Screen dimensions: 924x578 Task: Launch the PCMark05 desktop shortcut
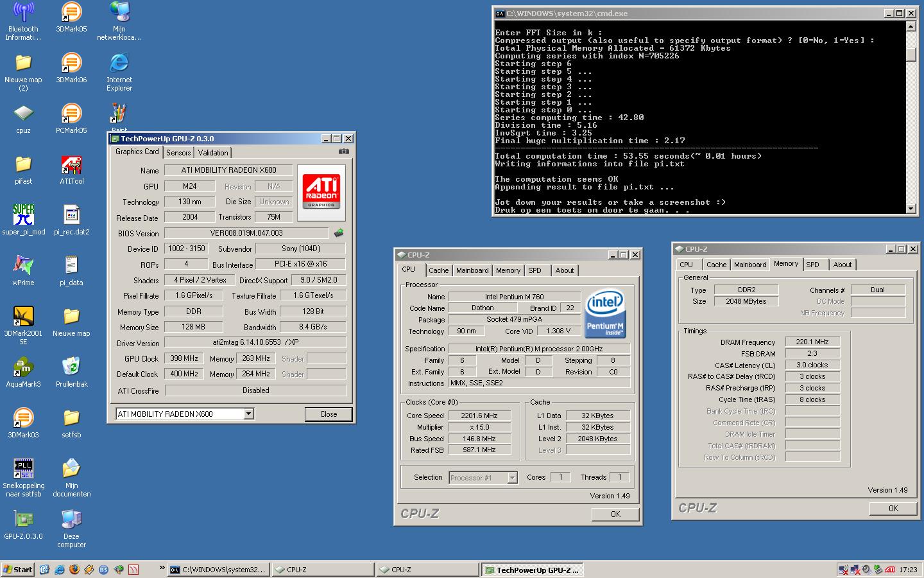[71, 119]
